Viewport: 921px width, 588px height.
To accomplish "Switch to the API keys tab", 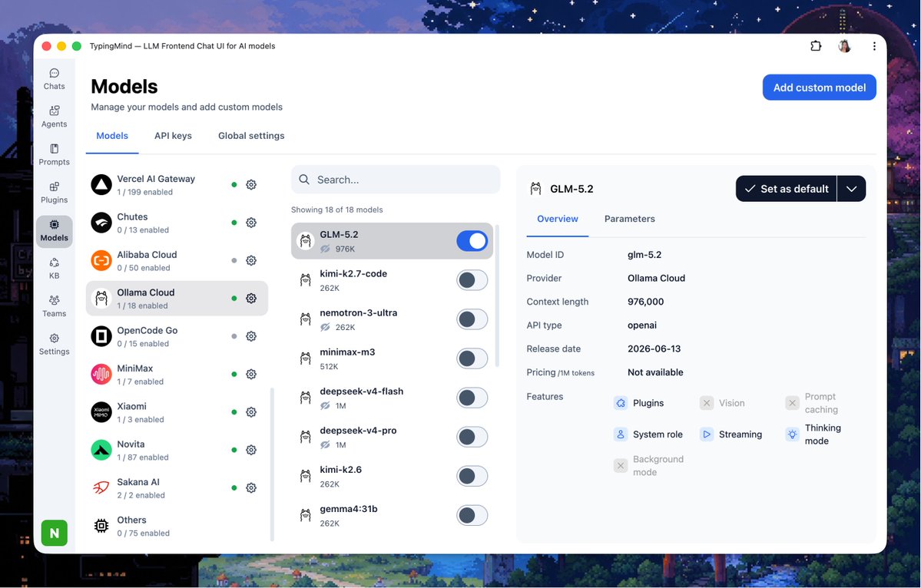I will pyautogui.click(x=173, y=136).
